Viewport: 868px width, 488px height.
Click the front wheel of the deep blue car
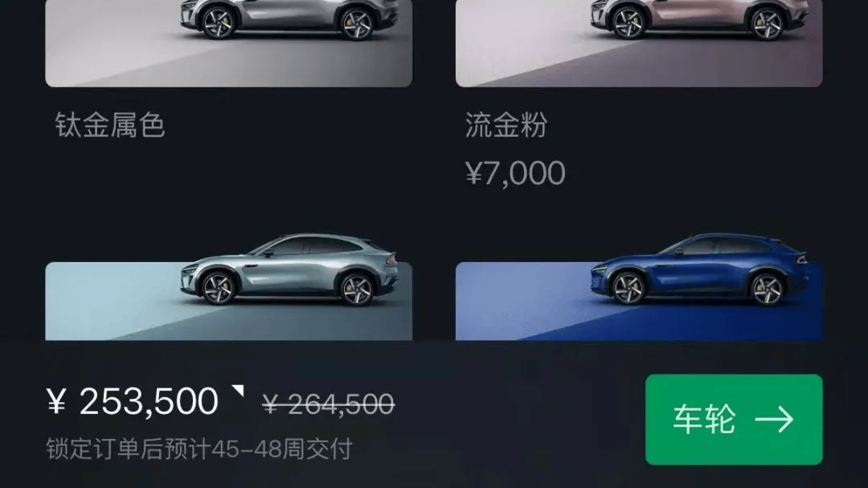pyautogui.click(x=628, y=289)
